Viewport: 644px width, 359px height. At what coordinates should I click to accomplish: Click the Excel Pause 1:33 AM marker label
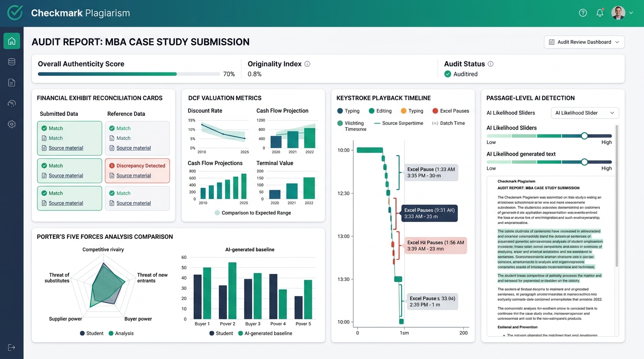click(431, 172)
